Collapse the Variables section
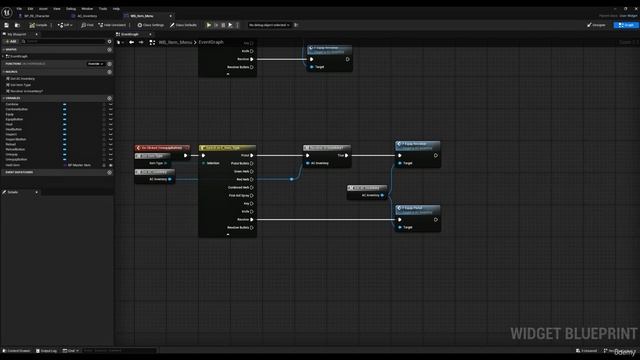This screenshot has width=640, height=360. click(x=4, y=98)
